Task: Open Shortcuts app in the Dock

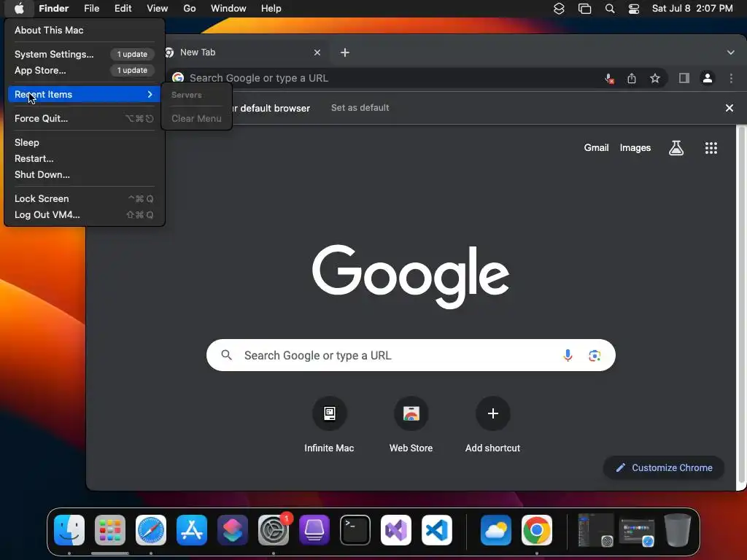Action: click(x=233, y=530)
